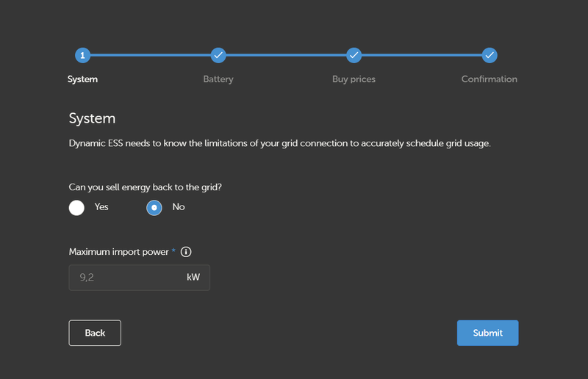Switch to the Battery step label

[218, 79]
